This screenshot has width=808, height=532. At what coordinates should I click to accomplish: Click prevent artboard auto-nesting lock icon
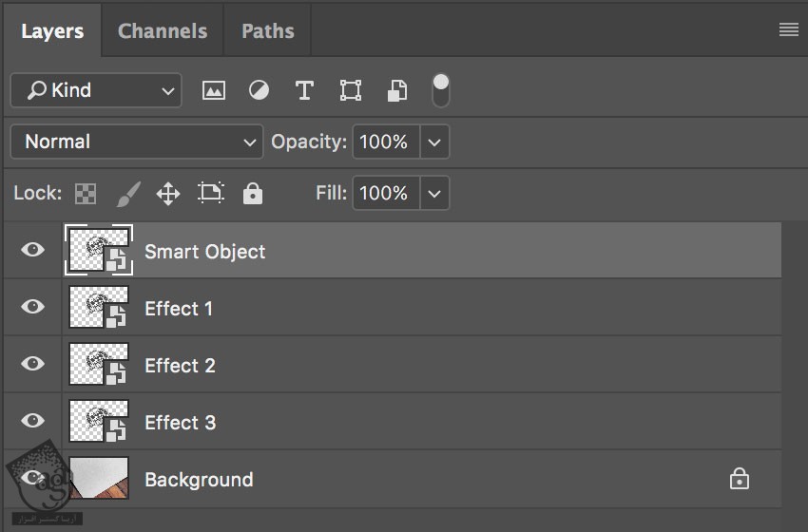point(210,194)
